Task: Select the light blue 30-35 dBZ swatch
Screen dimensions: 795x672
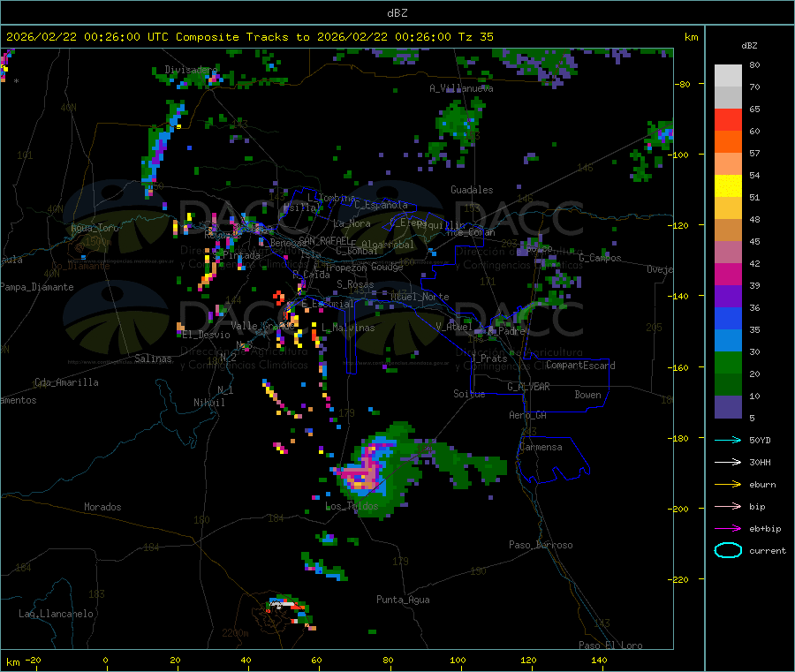Action: (x=728, y=341)
